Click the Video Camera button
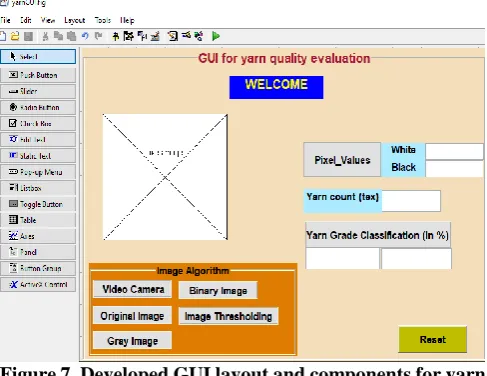This screenshot has width=487, height=376. click(133, 289)
